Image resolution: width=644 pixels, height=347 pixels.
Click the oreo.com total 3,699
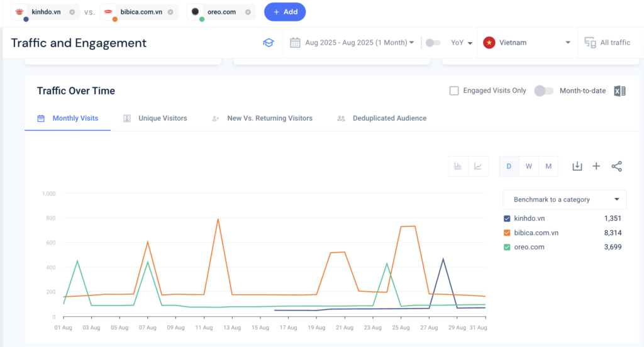tap(613, 247)
